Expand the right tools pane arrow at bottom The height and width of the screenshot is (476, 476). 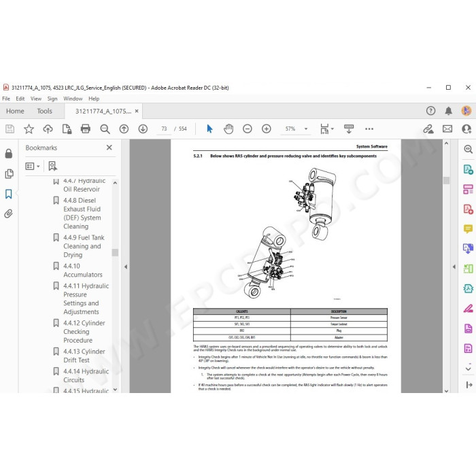[469, 385]
